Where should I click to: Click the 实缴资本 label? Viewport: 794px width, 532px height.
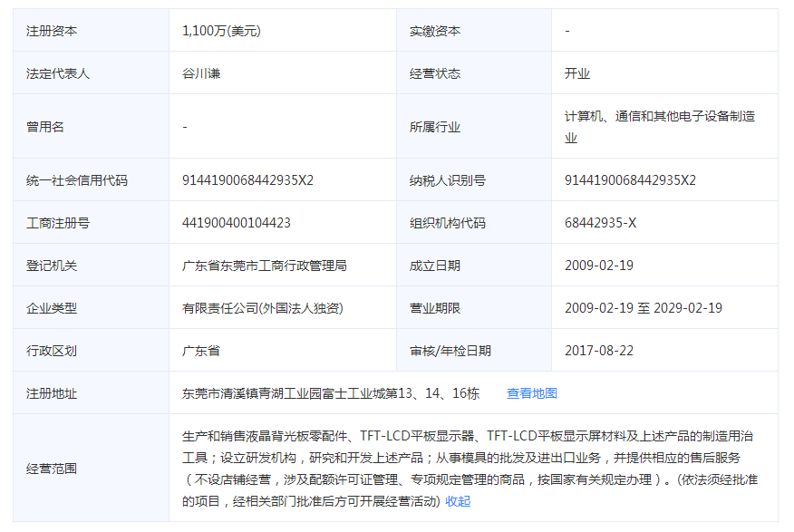click(x=435, y=31)
